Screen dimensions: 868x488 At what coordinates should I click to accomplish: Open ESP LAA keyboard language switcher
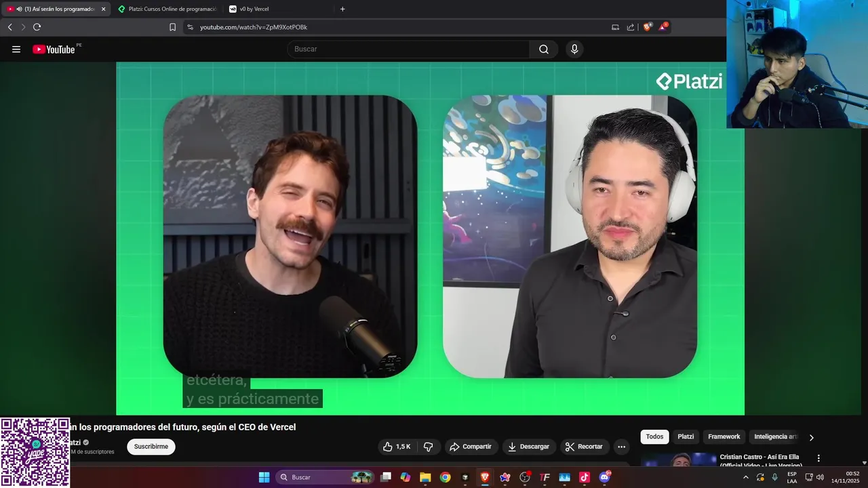792,477
